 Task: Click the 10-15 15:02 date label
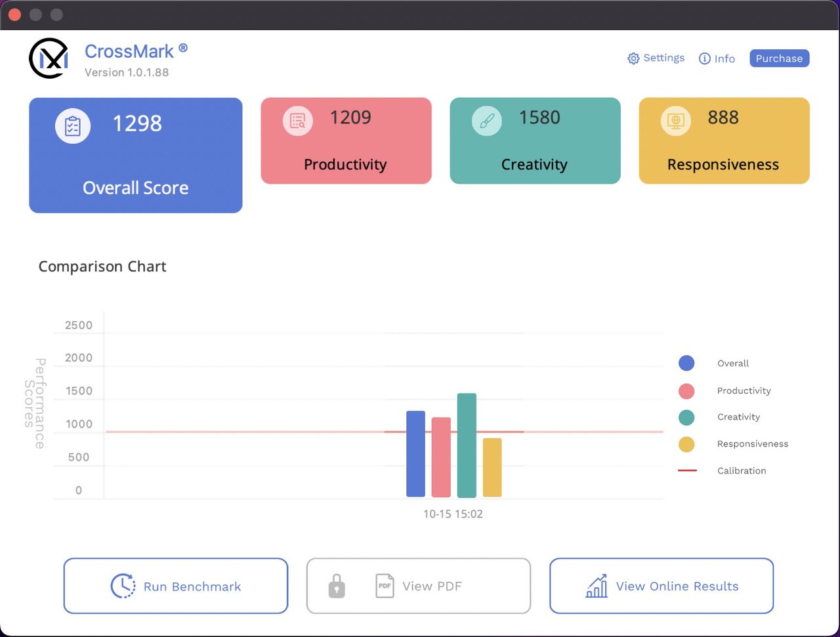453,514
